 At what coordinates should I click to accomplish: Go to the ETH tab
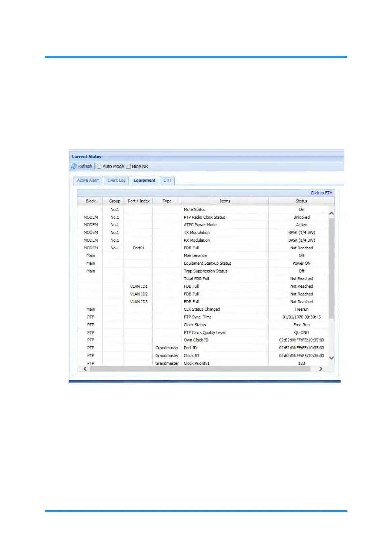167,180
